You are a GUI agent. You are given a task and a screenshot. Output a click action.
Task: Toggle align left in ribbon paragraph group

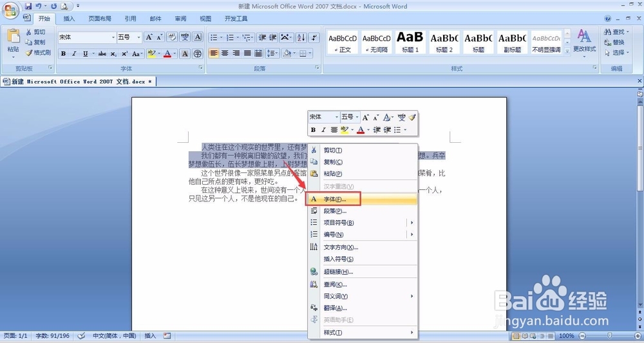(x=214, y=53)
